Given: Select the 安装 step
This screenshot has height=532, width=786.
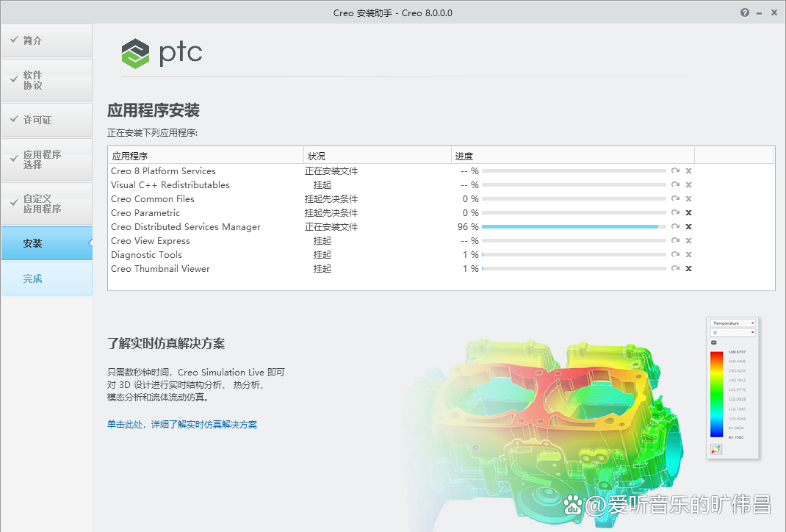Looking at the screenshot, I should pos(46,244).
